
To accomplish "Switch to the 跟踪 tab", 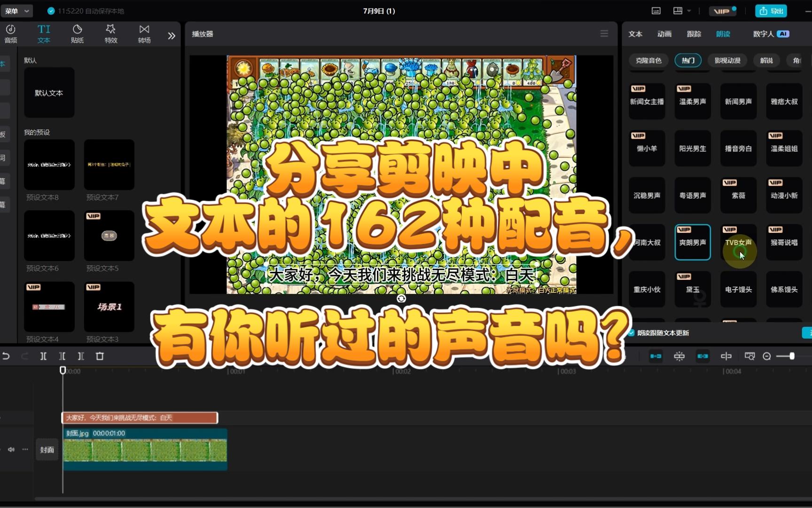I will [694, 34].
